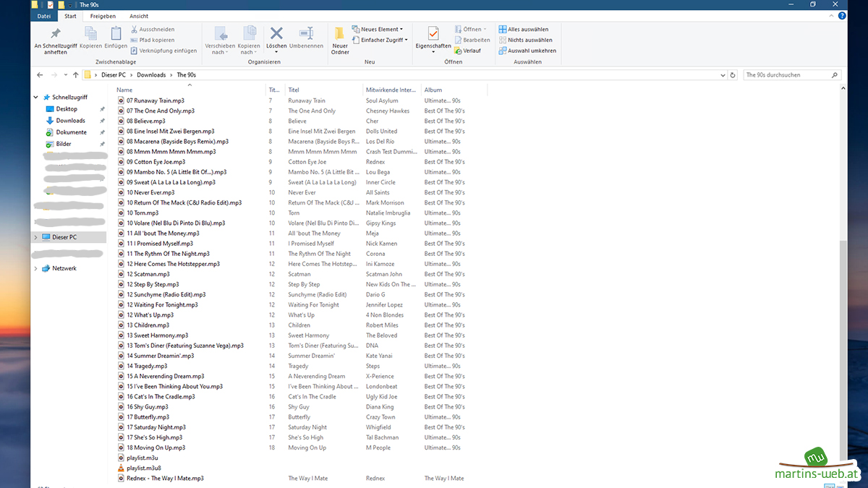
Task: Click VLC cone icon of playlist.m3u8
Action: click(121, 468)
